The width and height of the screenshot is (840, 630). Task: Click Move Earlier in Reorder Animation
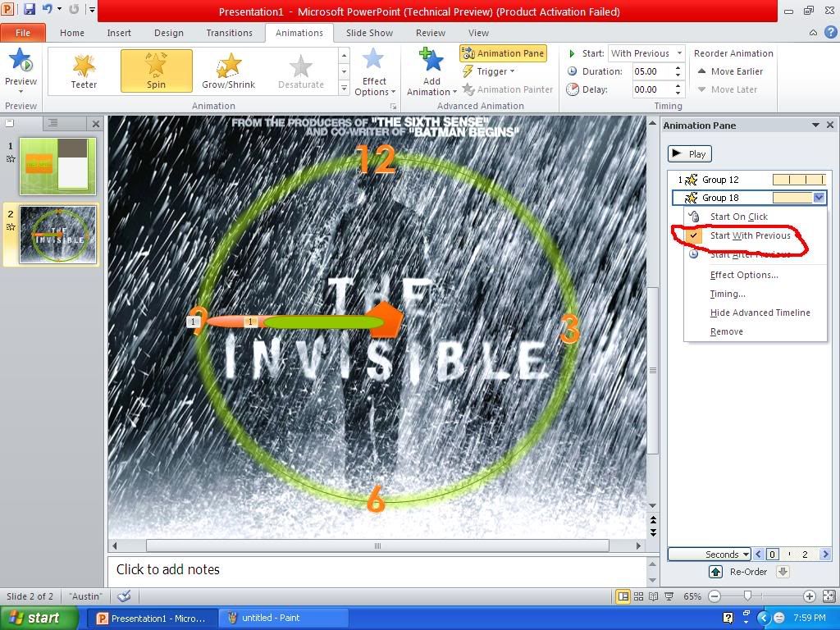[x=730, y=71]
